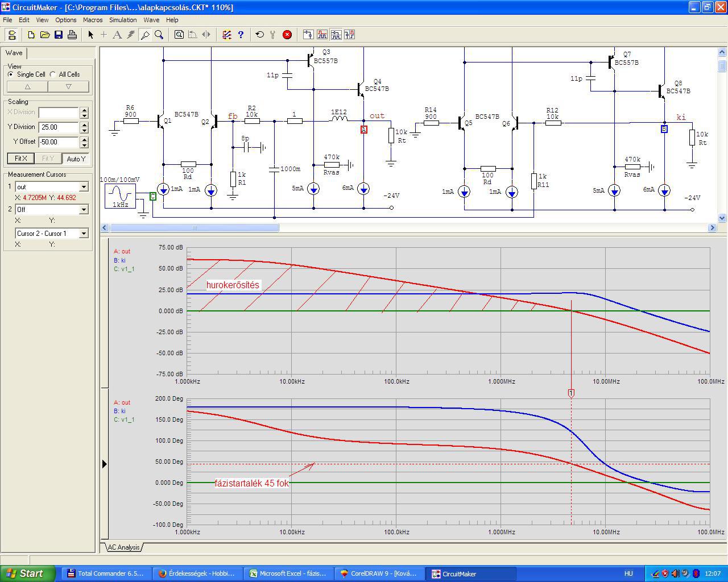
Task: Select the text tool 'A' icon
Action: pyautogui.click(x=117, y=35)
